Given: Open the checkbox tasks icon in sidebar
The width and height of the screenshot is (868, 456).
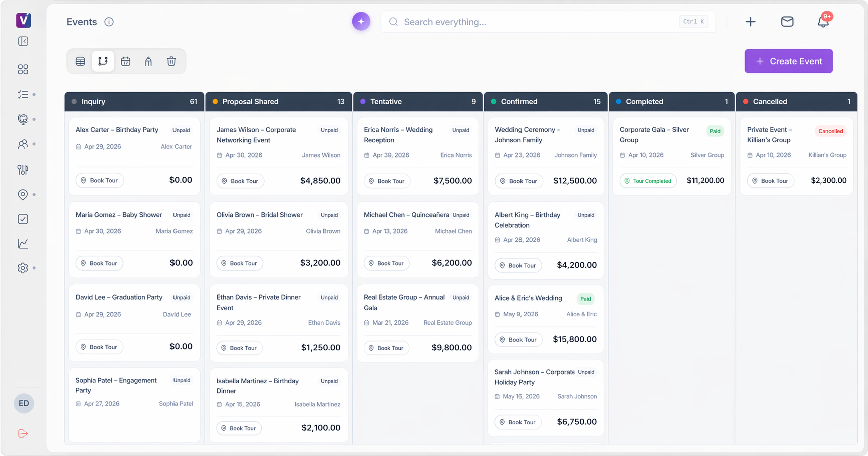Looking at the screenshot, I should (x=23, y=219).
